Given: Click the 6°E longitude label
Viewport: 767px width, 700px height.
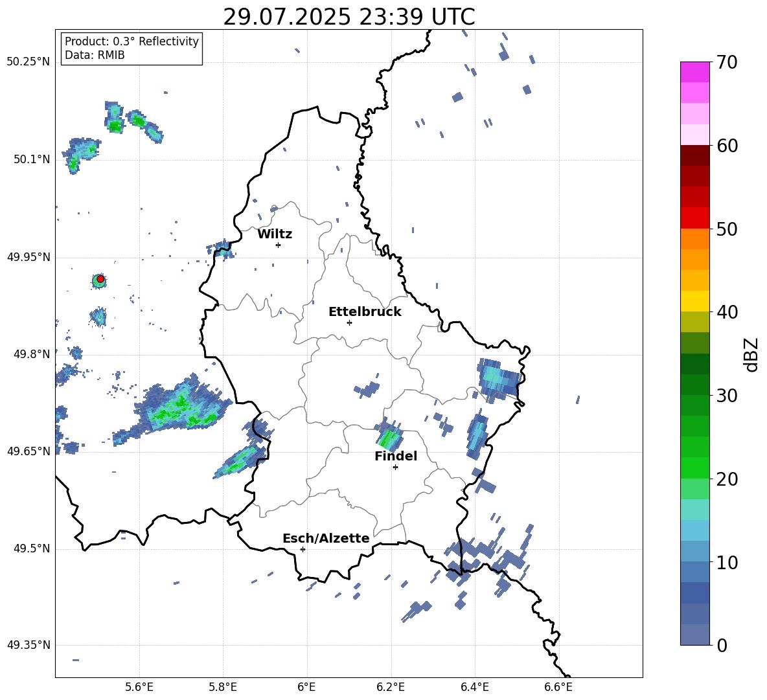Looking at the screenshot, I should click(x=306, y=687).
